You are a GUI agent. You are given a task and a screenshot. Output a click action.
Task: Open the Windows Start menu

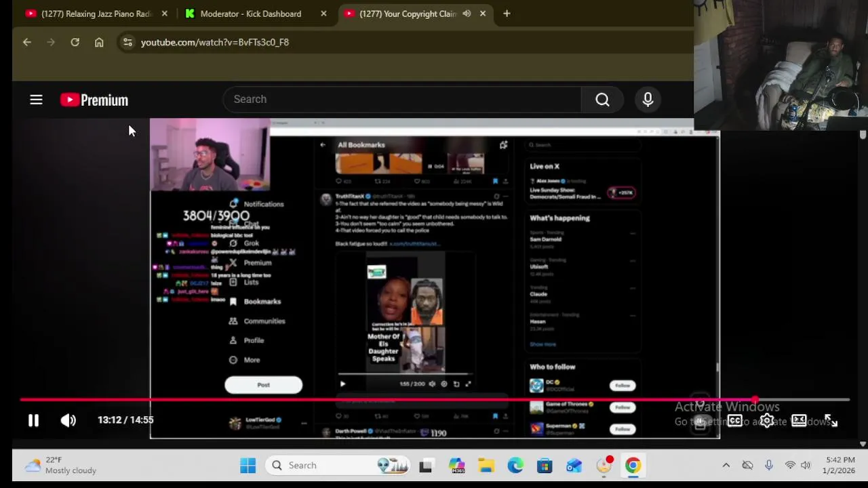tap(248, 466)
